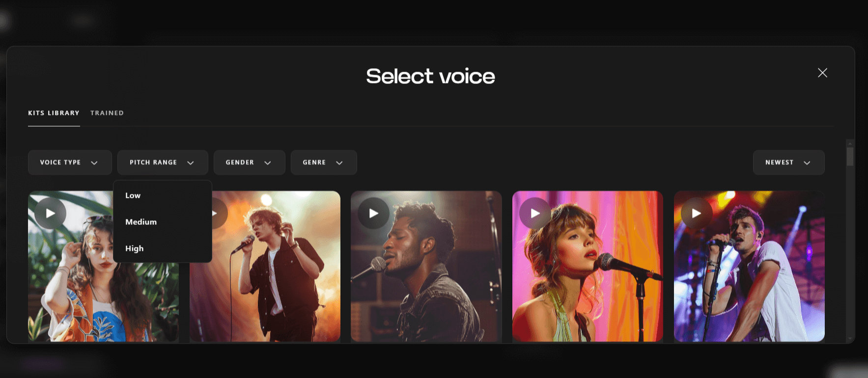868x378 pixels.
Task: Choose High pitch range option
Action: (135, 248)
